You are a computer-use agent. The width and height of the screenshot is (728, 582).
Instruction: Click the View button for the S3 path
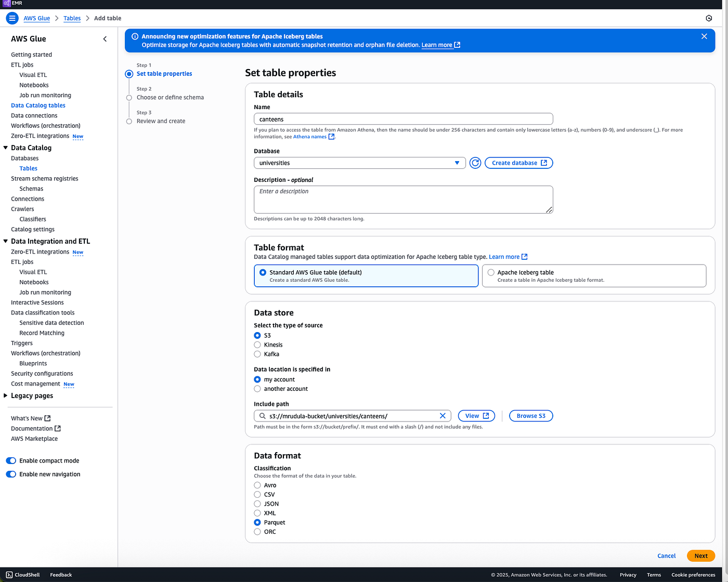476,416
